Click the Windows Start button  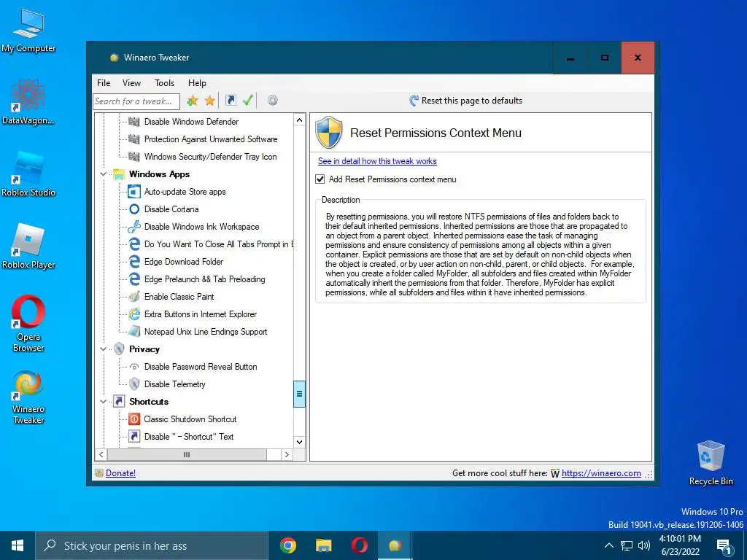pos(18,545)
